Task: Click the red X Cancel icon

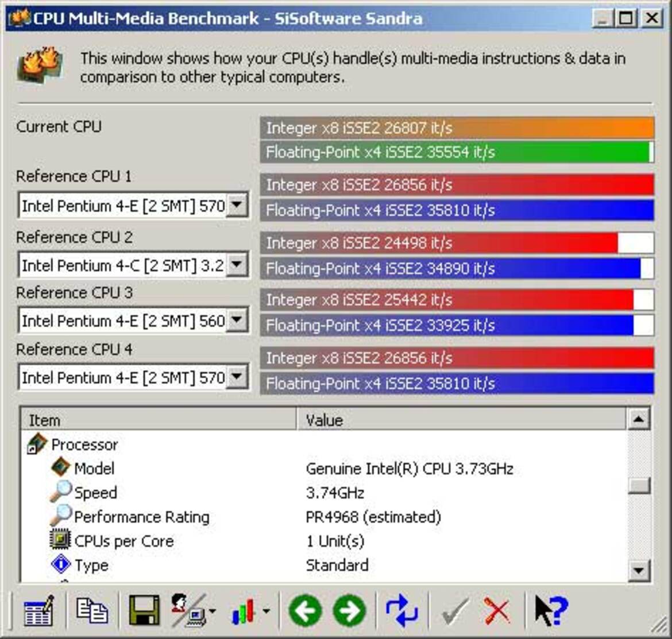Action: tap(497, 611)
